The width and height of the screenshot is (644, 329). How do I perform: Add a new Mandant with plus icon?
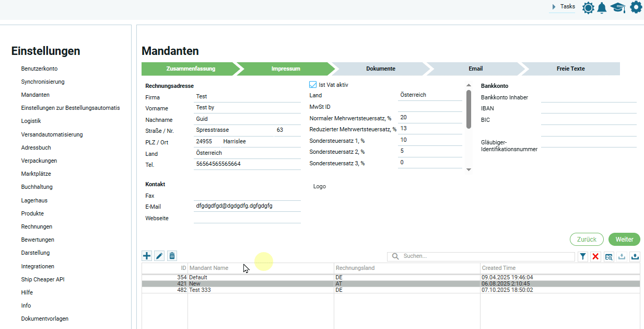pyautogui.click(x=147, y=256)
